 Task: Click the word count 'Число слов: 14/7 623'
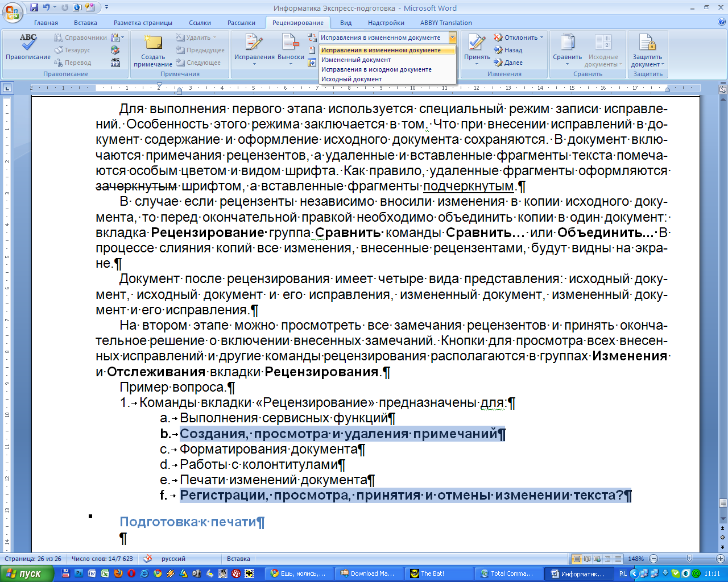pyautogui.click(x=102, y=559)
